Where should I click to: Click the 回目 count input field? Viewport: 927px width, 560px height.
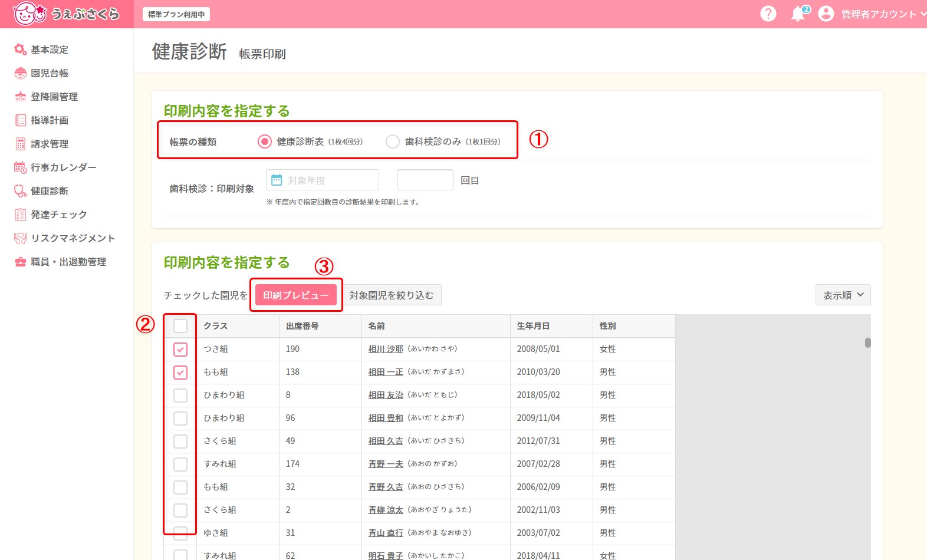click(425, 180)
